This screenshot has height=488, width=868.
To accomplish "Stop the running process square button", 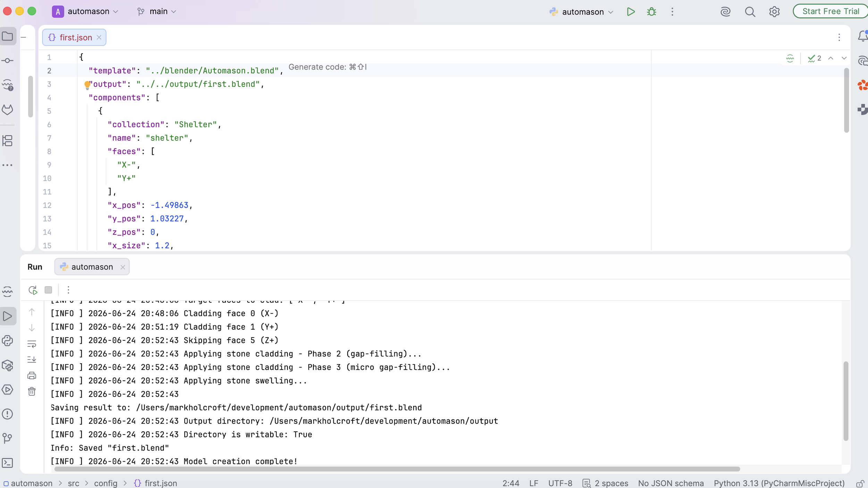I will (x=48, y=290).
